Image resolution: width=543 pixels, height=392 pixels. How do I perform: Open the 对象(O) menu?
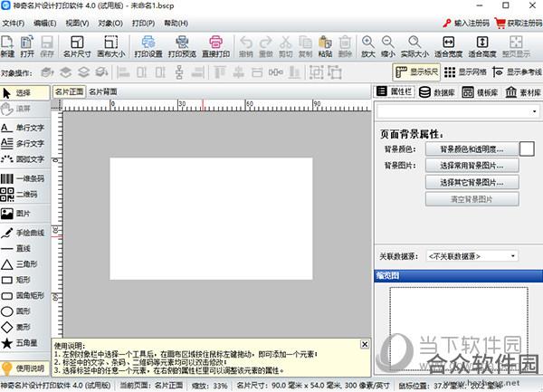point(110,24)
